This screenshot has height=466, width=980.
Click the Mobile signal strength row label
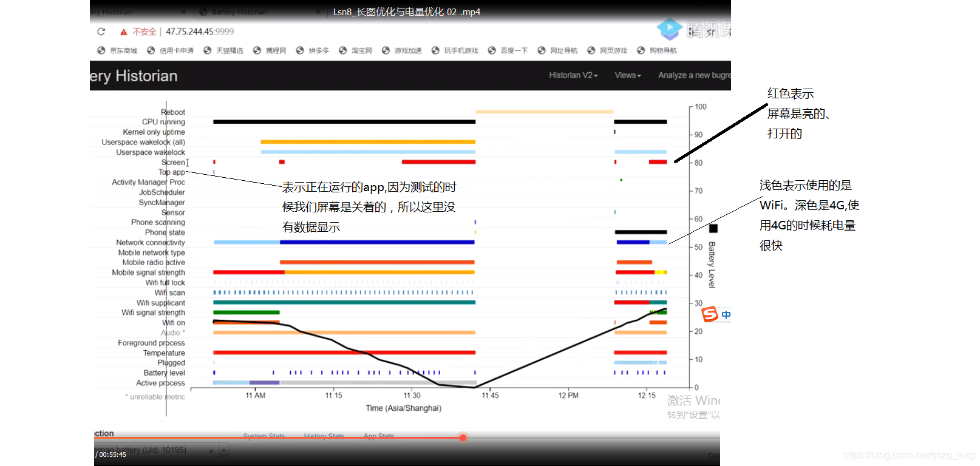click(148, 272)
